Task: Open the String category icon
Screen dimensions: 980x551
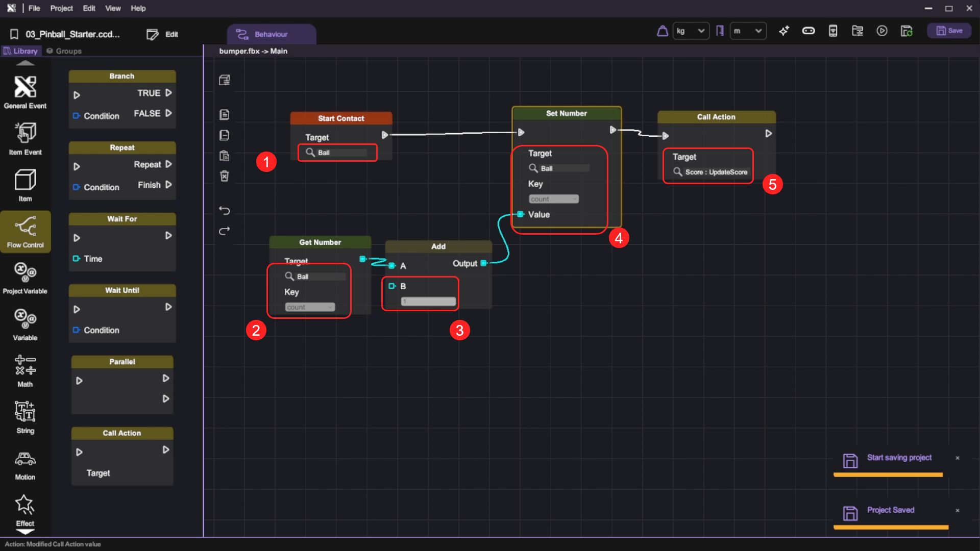Action: click(x=25, y=412)
